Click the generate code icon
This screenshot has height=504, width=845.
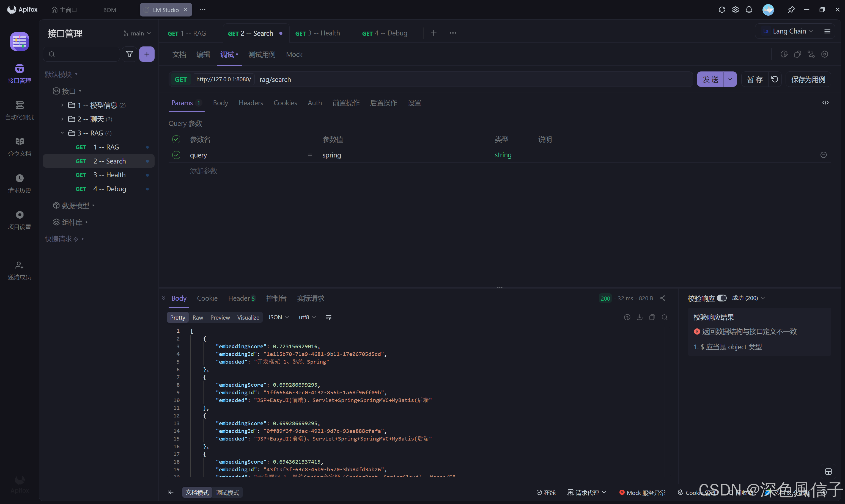coord(825,103)
